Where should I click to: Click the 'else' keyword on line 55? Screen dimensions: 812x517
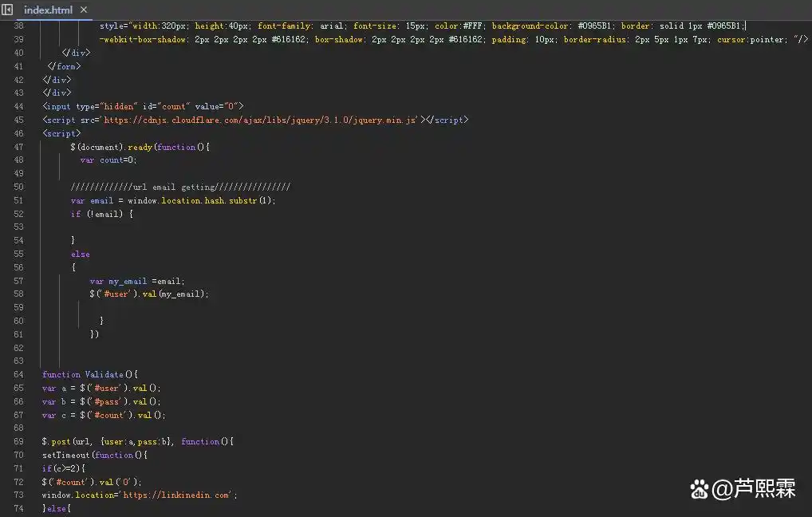click(x=81, y=255)
